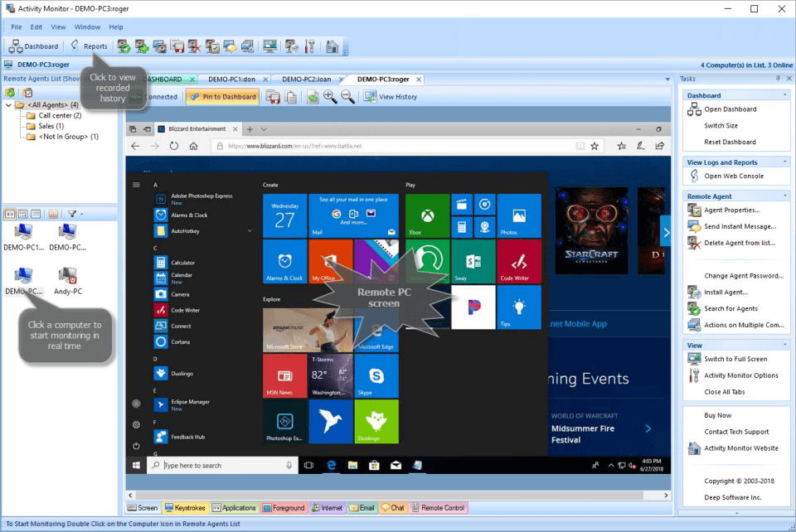Enable large icons view for Remote Agents
This screenshot has height=532, width=796.
tap(10, 214)
